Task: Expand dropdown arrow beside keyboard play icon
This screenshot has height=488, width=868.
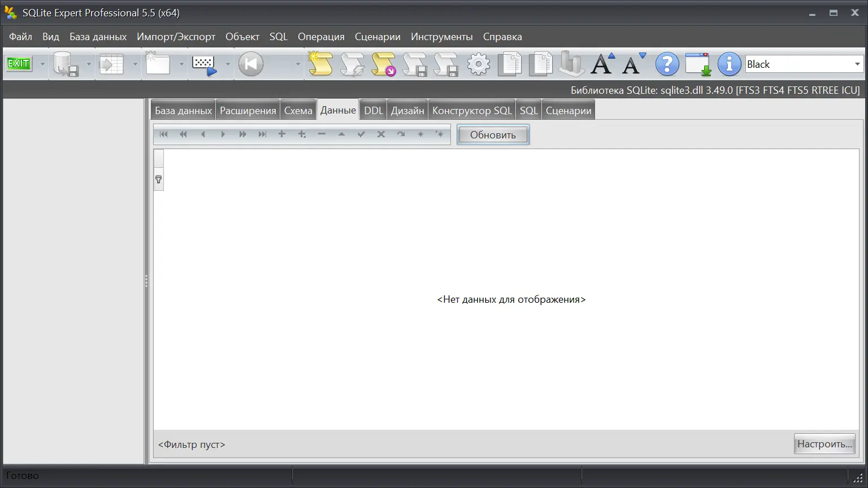Action: pos(227,64)
